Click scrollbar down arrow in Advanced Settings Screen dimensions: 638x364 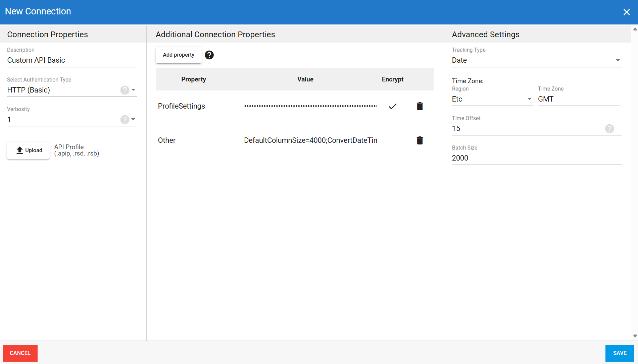click(x=635, y=336)
